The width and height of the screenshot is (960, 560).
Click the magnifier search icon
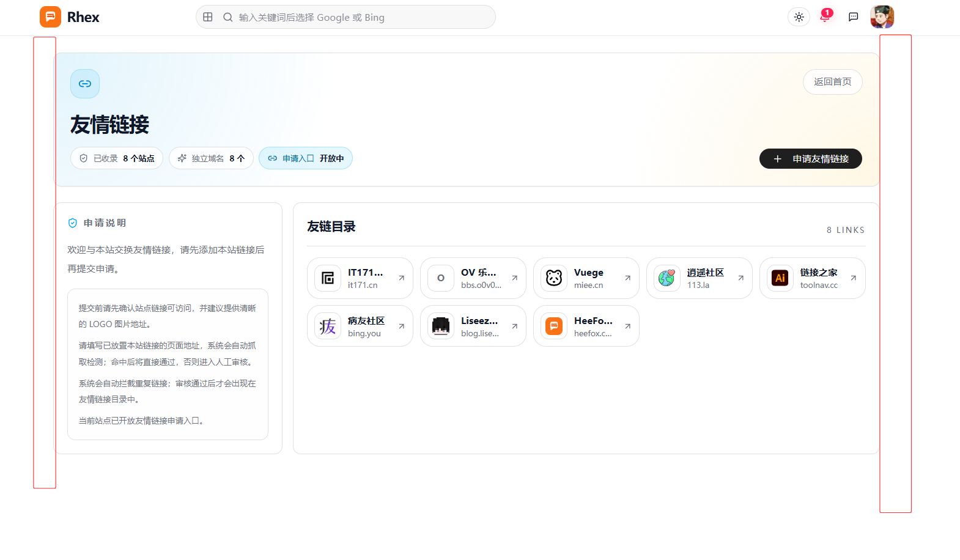tap(227, 17)
